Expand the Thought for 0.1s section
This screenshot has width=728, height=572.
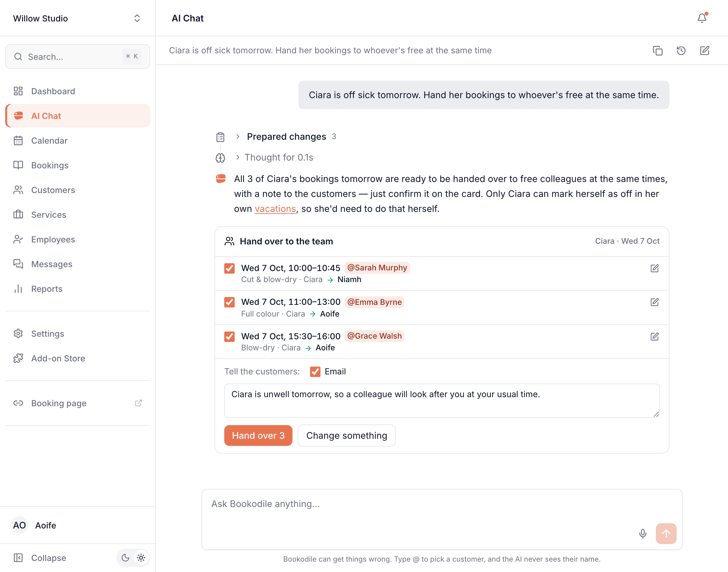coord(274,157)
